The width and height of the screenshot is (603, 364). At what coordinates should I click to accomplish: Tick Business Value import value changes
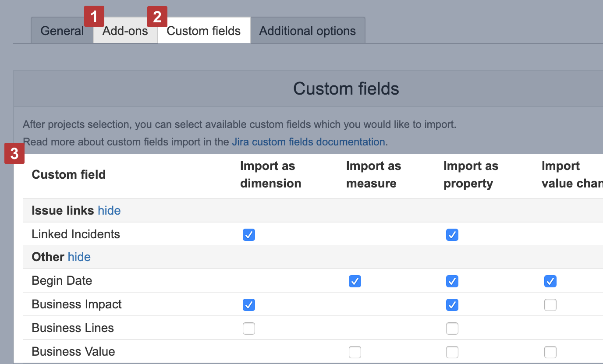(x=550, y=352)
